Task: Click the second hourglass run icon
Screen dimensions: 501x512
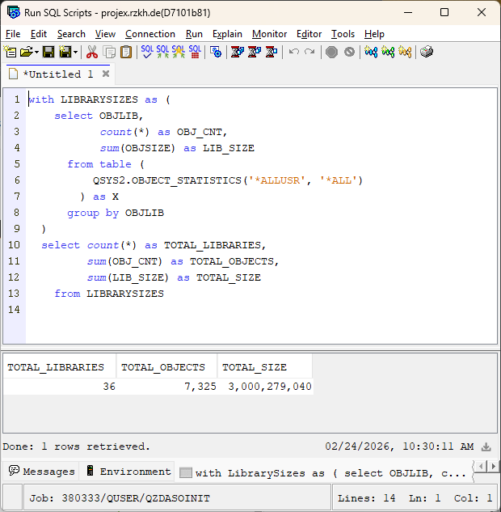Action: pyautogui.click(x=254, y=52)
